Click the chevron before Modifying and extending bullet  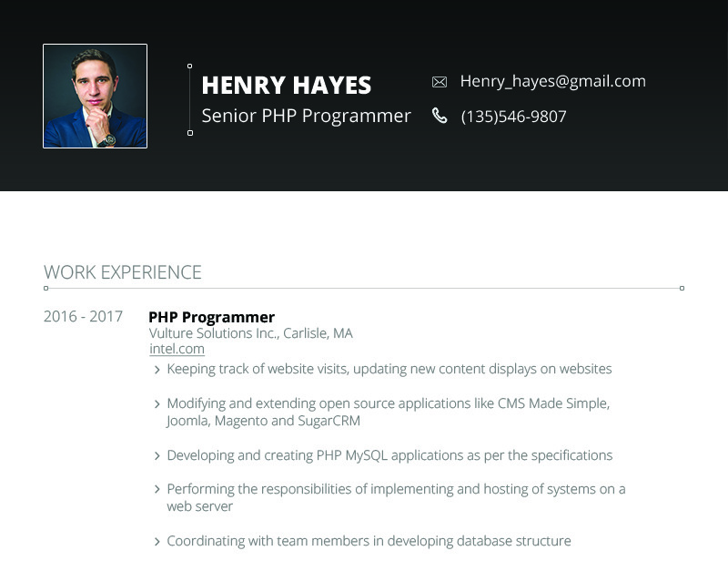157,404
